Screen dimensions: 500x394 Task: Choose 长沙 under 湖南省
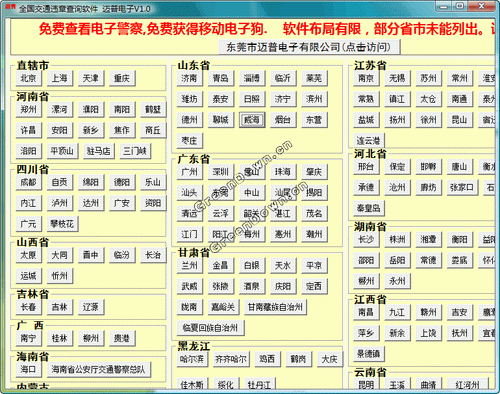pyautogui.click(x=366, y=240)
